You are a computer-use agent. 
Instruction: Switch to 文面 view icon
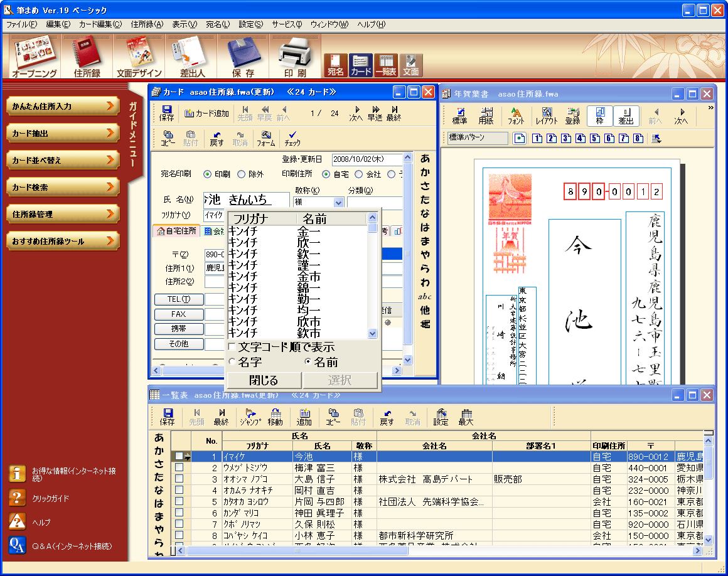coord(411,65)
